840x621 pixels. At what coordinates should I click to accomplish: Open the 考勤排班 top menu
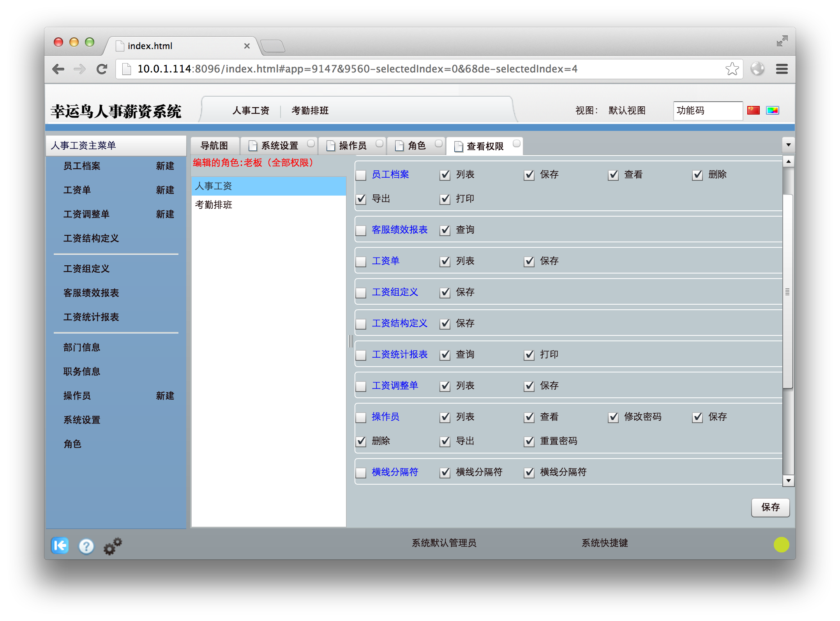[310, 111]
